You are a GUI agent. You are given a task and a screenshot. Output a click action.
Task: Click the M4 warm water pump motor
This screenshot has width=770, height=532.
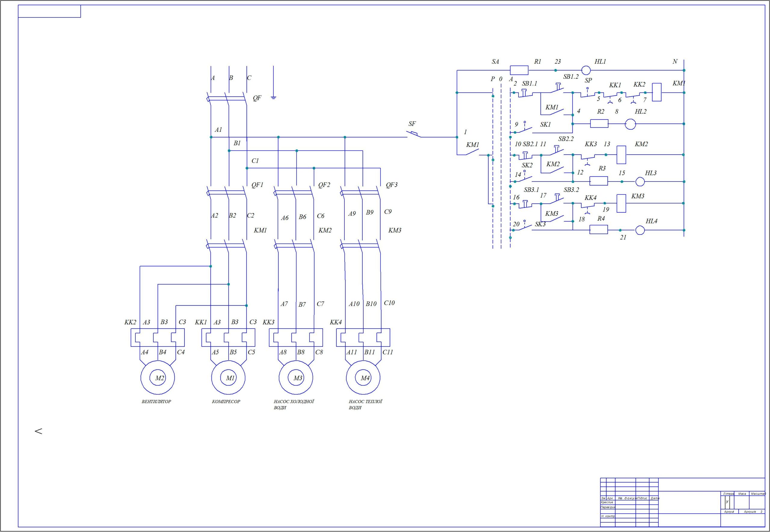coord(363,378)
